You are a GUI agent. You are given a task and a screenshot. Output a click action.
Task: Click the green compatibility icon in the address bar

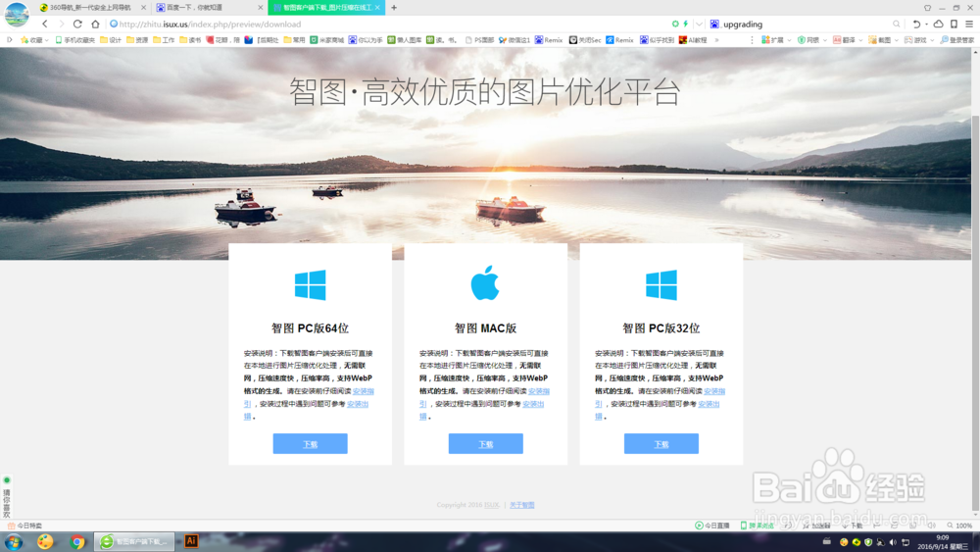(x=675, y=24)
